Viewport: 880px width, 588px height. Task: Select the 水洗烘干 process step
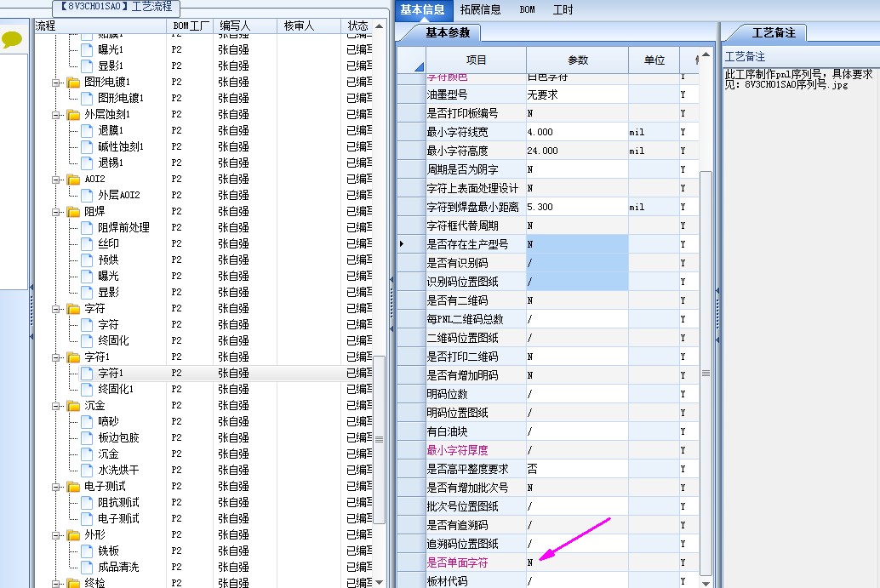[x=118, y=471]
